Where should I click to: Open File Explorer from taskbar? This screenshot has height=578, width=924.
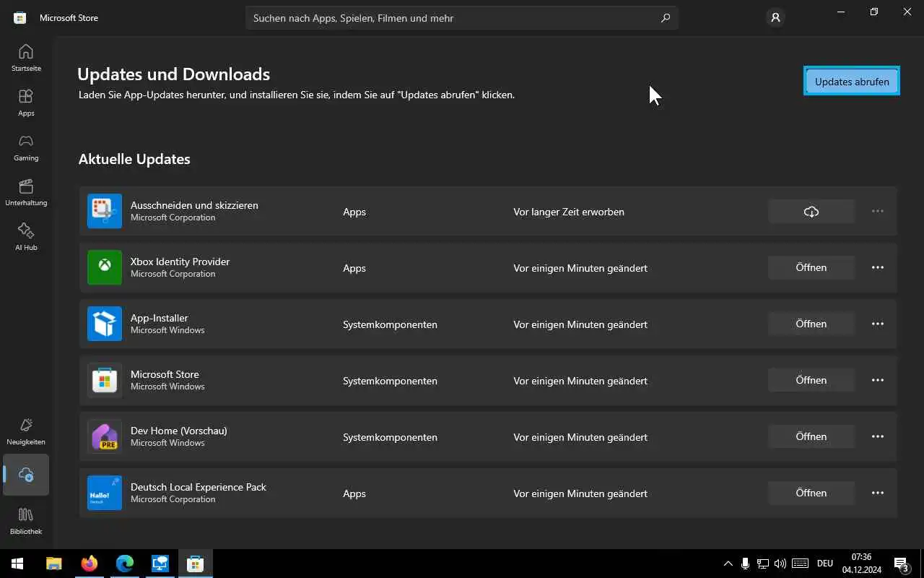point(54,564)
